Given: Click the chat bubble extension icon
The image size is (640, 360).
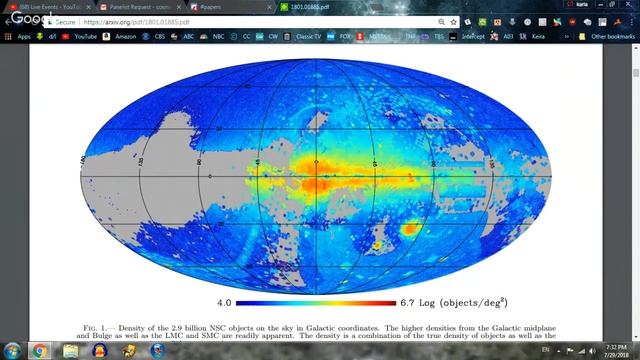Looking at the screenshot, I should pyautogui.click(x=587, y=22).
